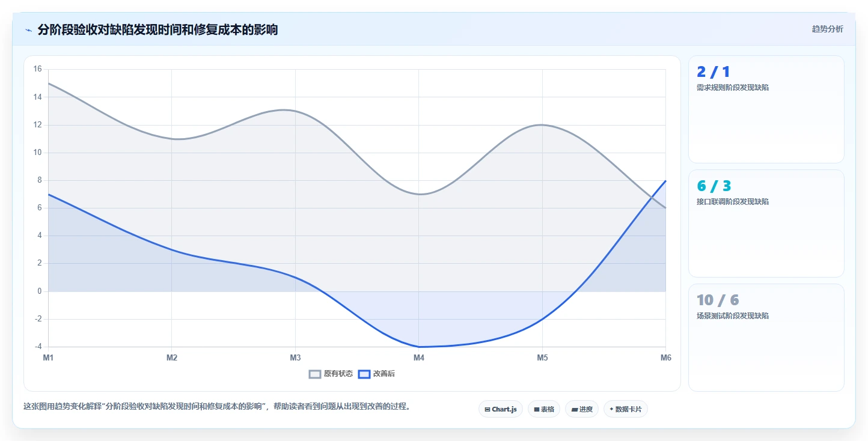Open the 10 / 6 场景测试阶段 card

[x=766, y=338]
